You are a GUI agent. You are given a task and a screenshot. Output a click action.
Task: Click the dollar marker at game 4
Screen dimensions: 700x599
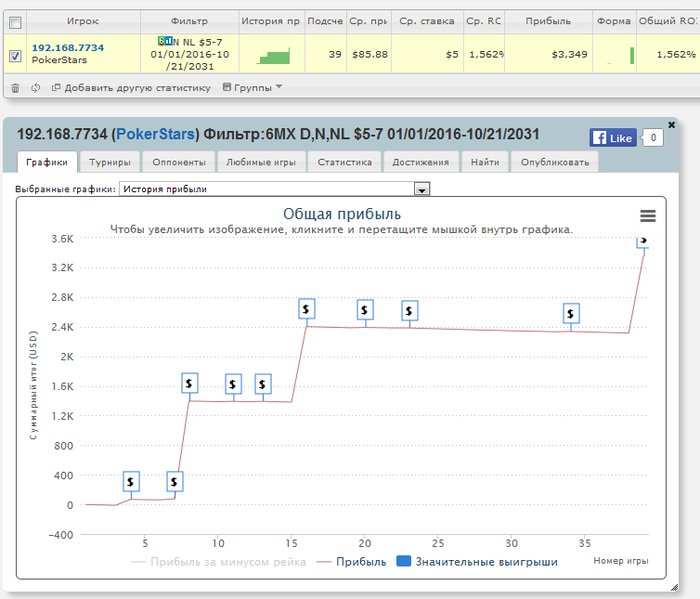pyautogui.click(x=131, y=482)
